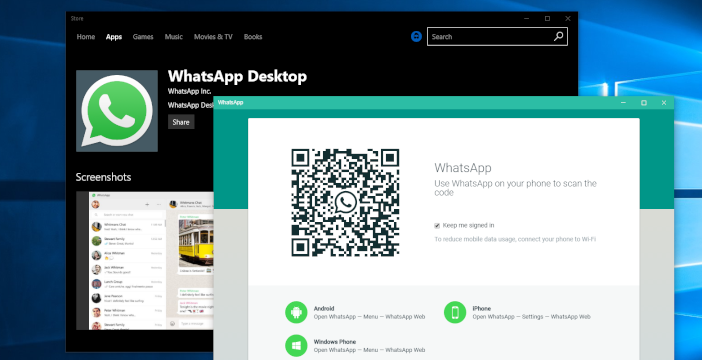Screen dimensions: 702x360
Task: Uncheck the Keep me signed in checkbox
Action: (x=437, y=226)
